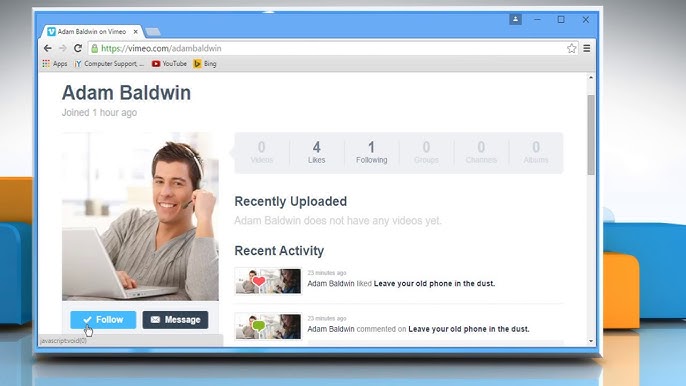The image size is (686, 386).
Task: Open the liked video thumbnail with heart
Action: click(x=268, y=281)
